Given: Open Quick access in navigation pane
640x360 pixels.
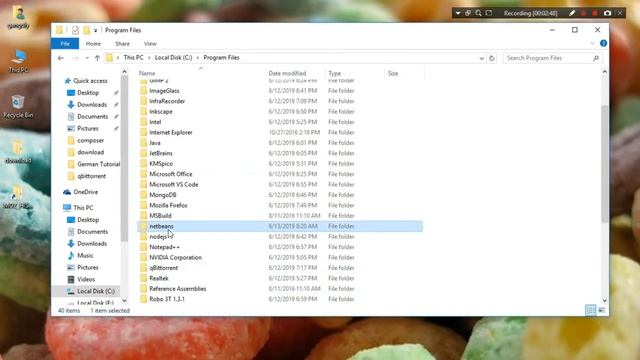Looking at the screenshot, I should click(90, 81).
